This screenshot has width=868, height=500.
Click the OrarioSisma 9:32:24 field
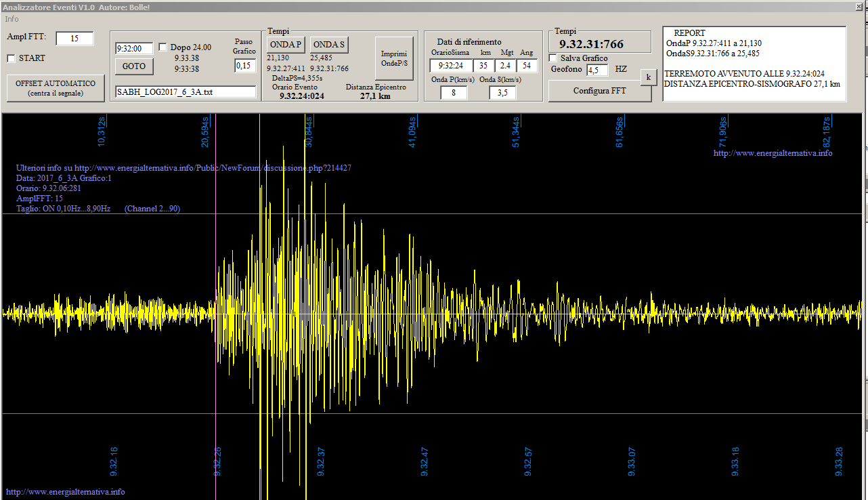(450, 66)
